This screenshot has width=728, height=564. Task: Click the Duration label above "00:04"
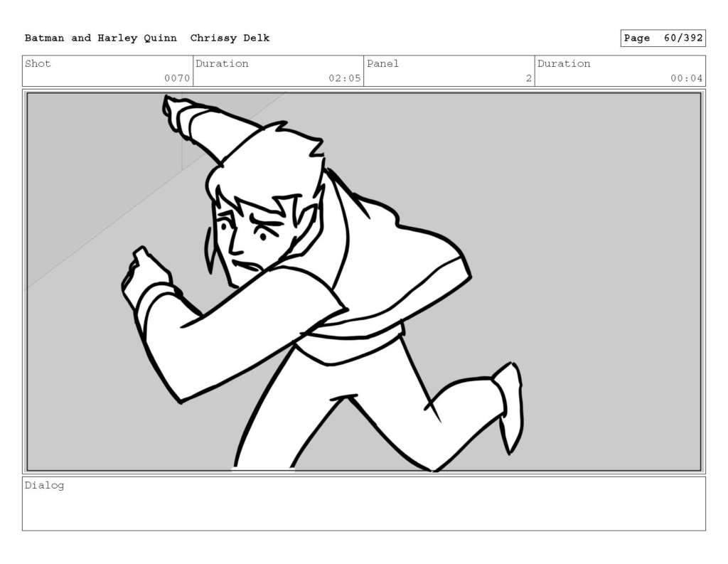564,63
